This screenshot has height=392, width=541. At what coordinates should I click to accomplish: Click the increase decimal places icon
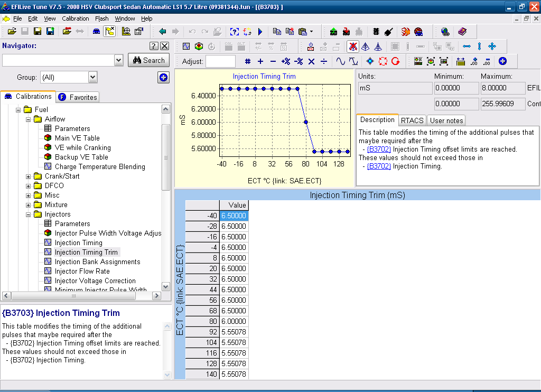click(474, 61)
